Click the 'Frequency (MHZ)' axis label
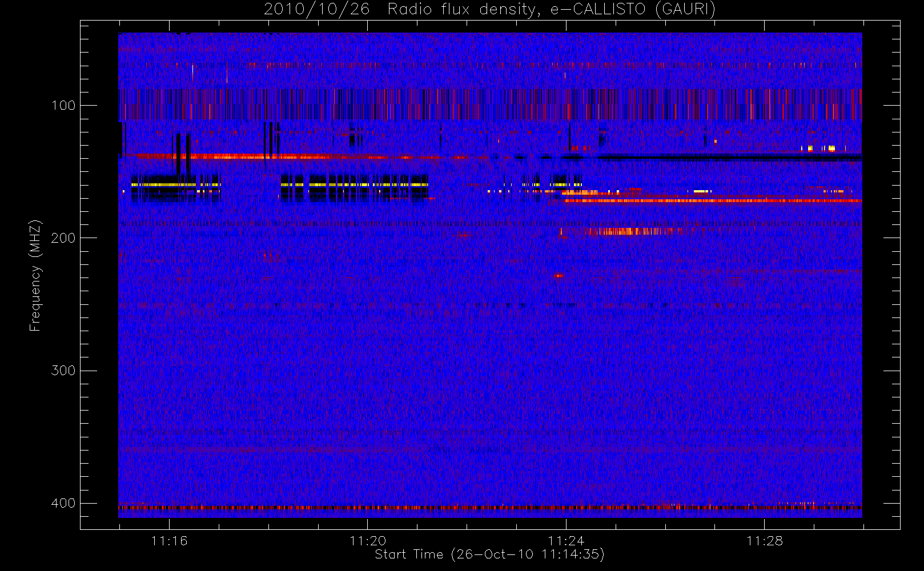 [x=35, y=275]
